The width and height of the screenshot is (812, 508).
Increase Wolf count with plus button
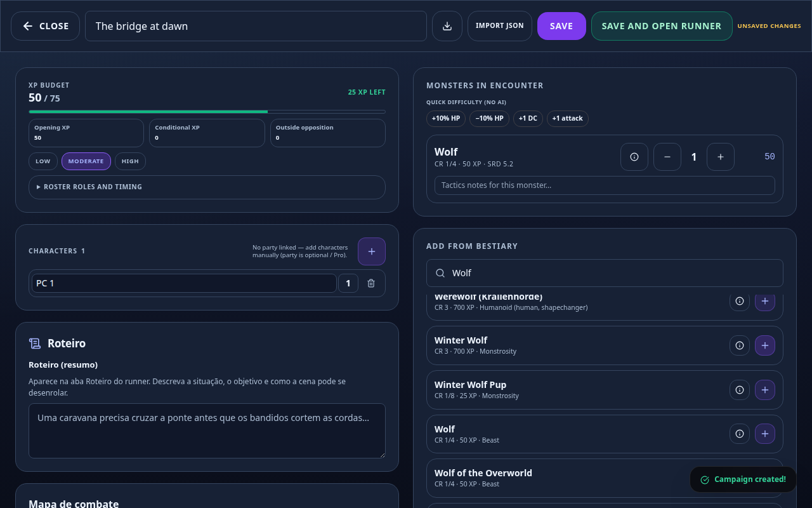coord(721,157)
